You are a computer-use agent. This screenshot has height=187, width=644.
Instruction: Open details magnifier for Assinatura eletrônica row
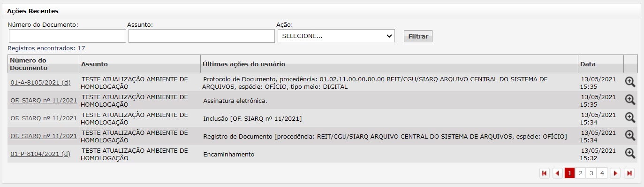coord(630,100)
